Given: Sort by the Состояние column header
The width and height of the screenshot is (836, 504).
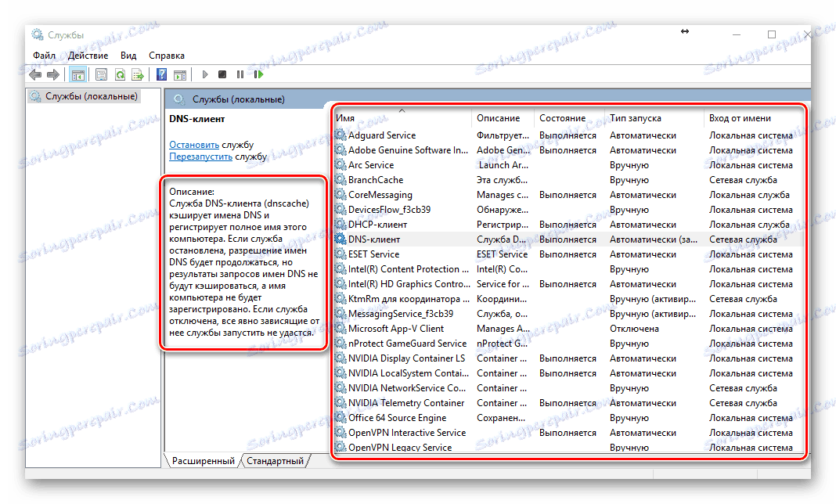Looking at the screenshot, I should pos(570,118).
